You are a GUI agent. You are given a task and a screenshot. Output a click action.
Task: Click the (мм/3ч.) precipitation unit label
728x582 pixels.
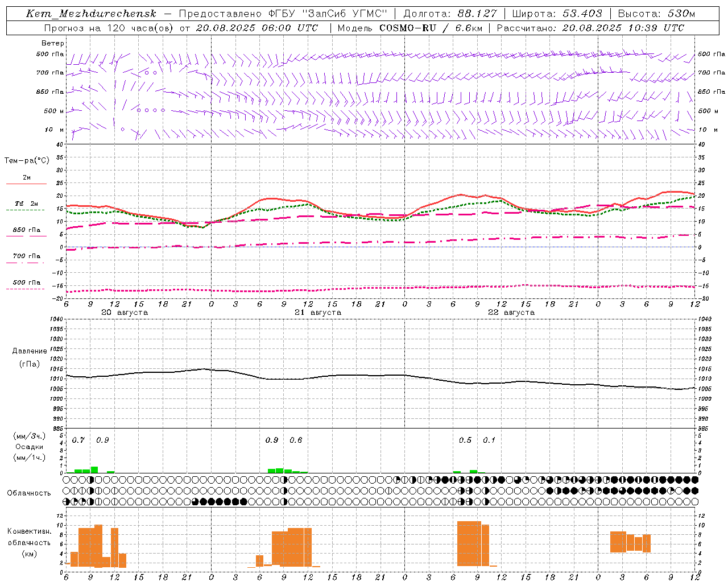click(29, 436)
